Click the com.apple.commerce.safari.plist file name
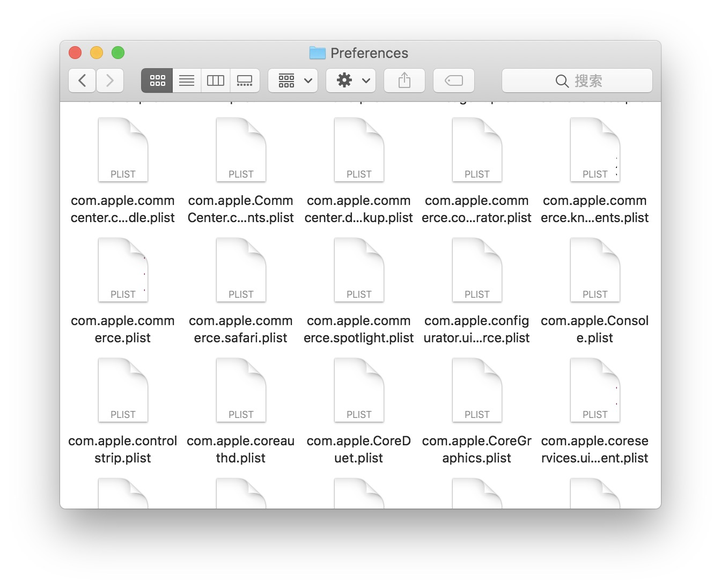The image size is (721, 588). pos(241,329)
